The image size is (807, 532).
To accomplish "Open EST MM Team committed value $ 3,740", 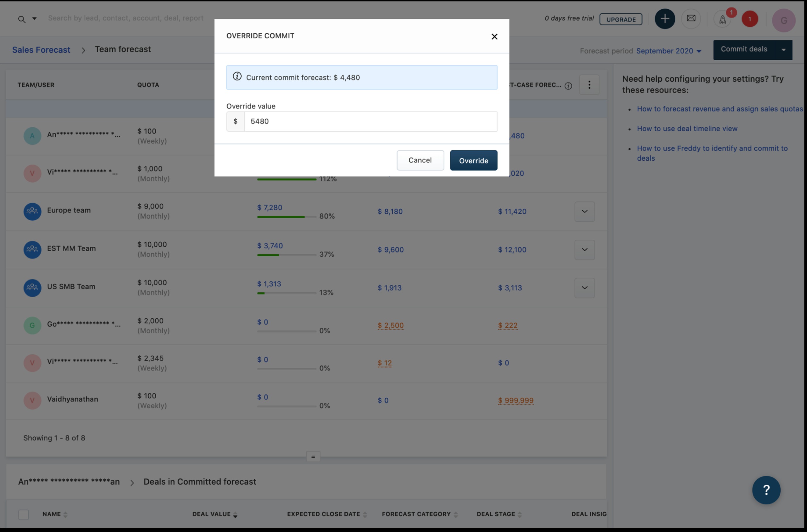I will tap(270, 246).
